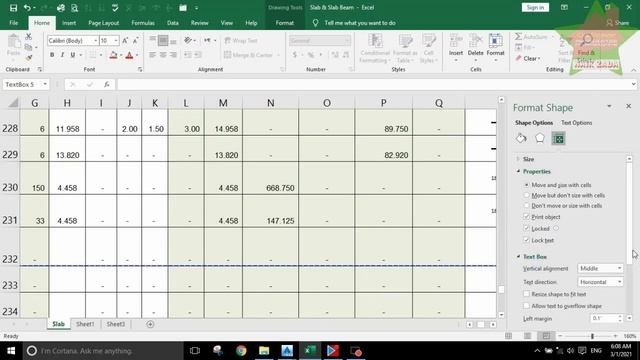Open Vertical alignment dropdown
Viewport: 640px width, 360px height.
point(600,269)
